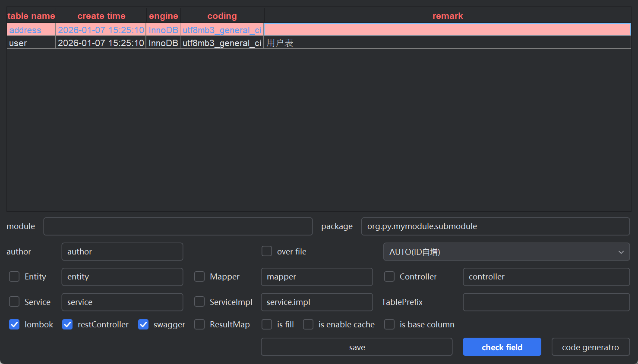Enable the Entity checkbox

(14, 276)
